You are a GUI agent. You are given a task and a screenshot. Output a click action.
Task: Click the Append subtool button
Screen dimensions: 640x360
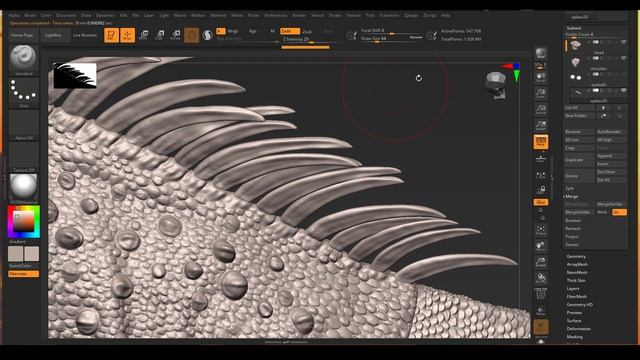point(611,156)
